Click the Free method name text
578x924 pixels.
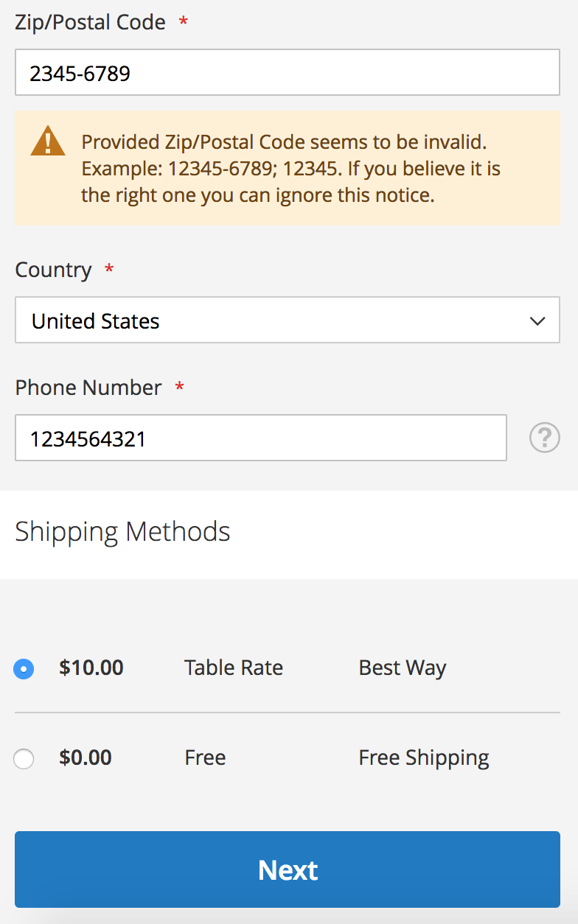(x=205, y=757)
